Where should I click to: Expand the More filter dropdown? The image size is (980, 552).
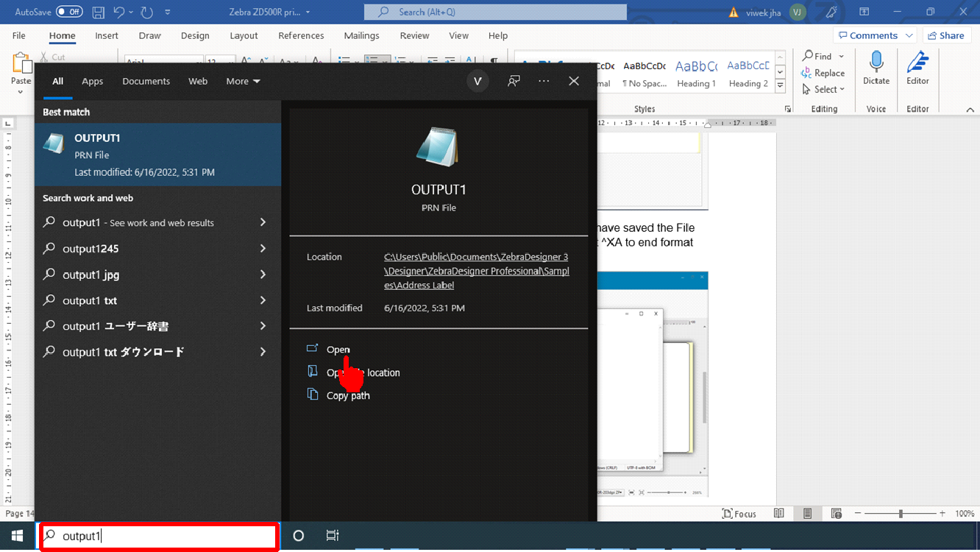[x=243, y=81]
